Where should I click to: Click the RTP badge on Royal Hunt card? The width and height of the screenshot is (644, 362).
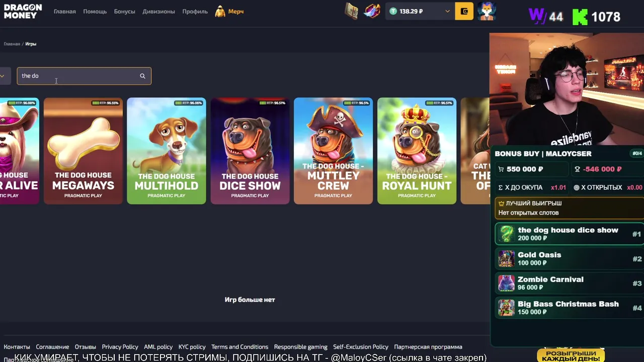click(x=439, y=103)
